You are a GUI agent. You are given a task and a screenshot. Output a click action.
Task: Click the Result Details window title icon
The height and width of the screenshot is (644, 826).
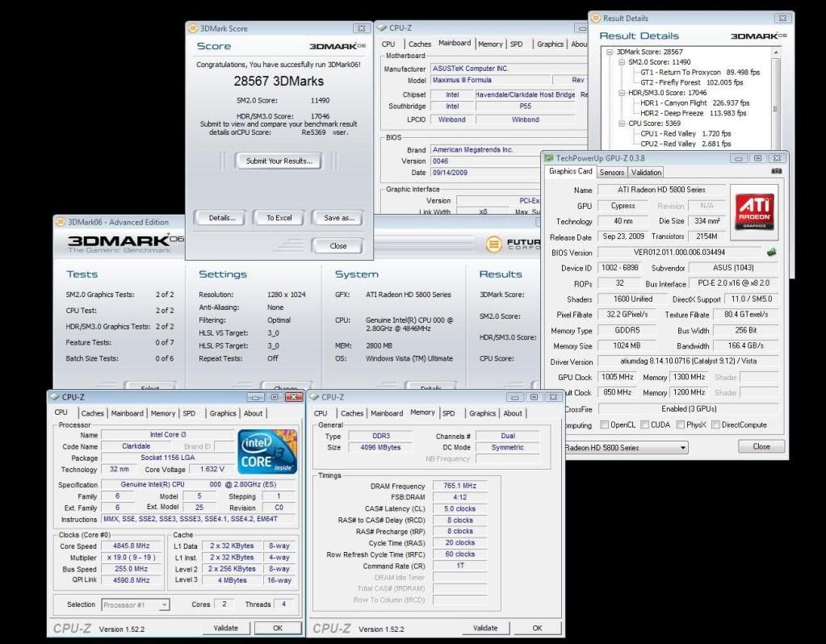pyautogui.click(x=596, y=18)
